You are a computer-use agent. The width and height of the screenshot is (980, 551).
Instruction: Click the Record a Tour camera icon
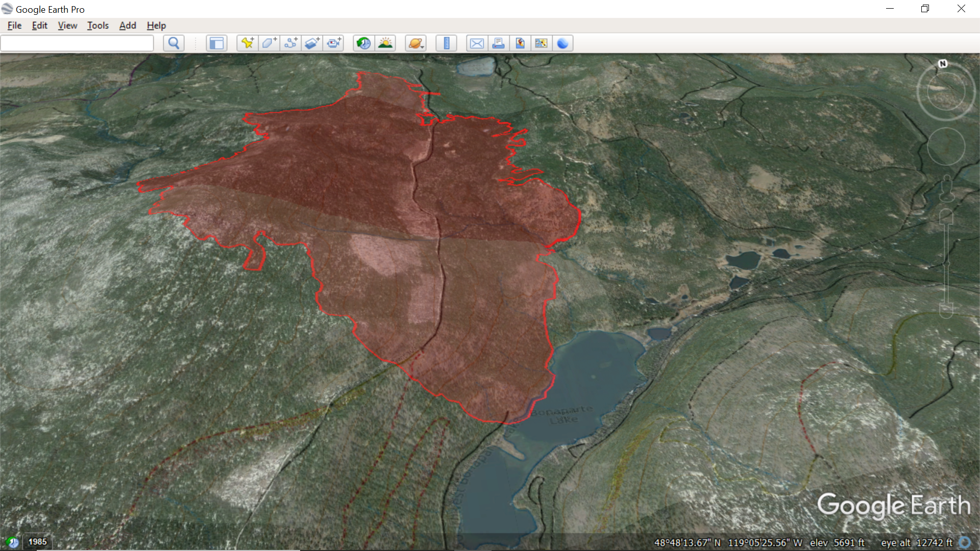click(334, 43)
